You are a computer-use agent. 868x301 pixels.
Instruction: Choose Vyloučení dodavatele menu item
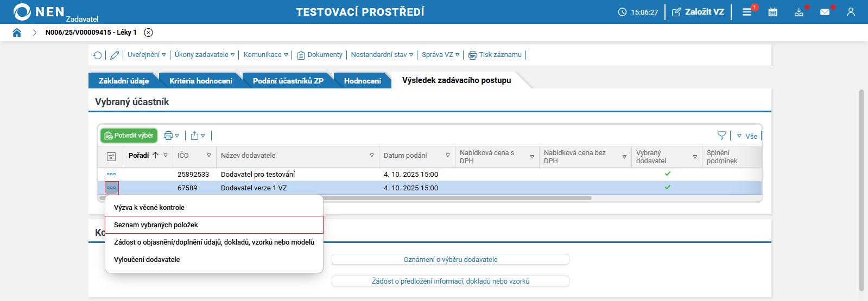214,260
